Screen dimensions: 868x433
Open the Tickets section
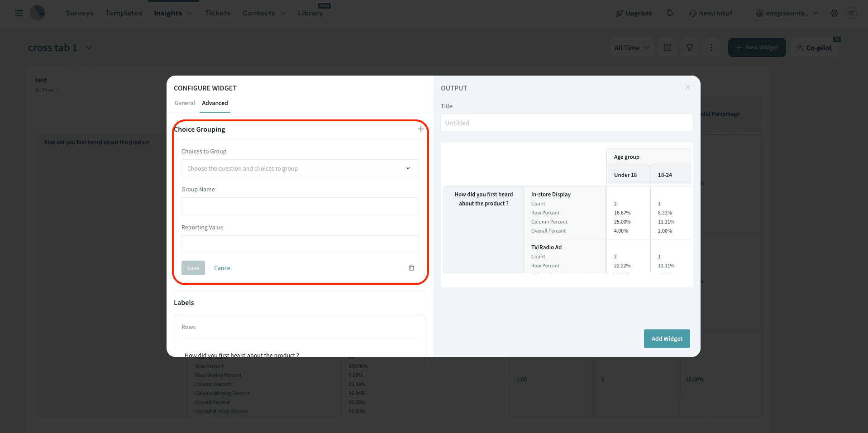point(218,13)
